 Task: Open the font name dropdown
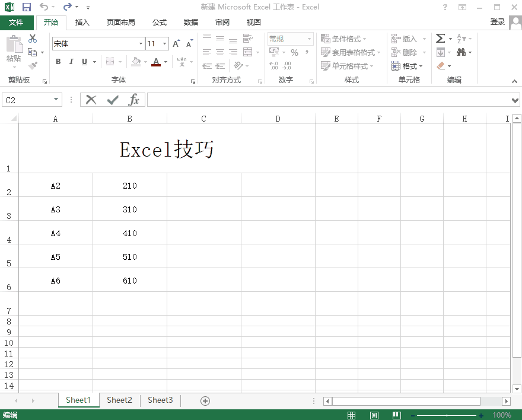(141, 43)
